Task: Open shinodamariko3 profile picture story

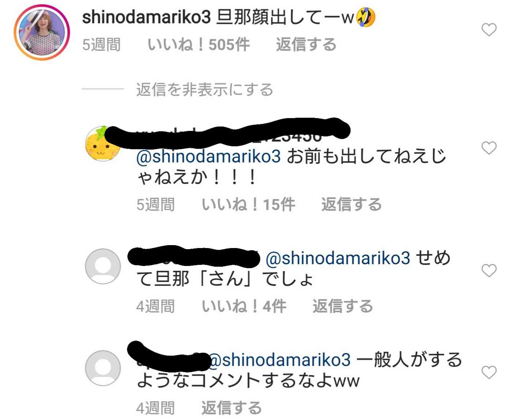Action: point(42,32)
